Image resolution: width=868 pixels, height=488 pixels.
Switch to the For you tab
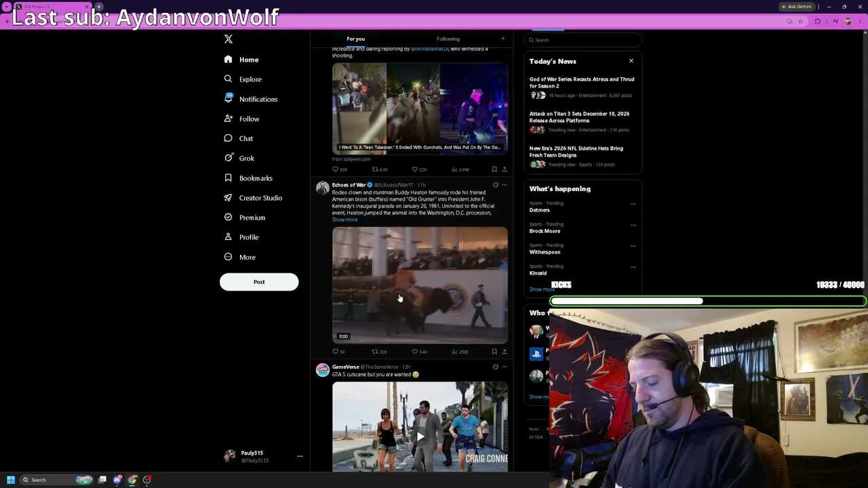pyautogui.click(x=355, y=39)
